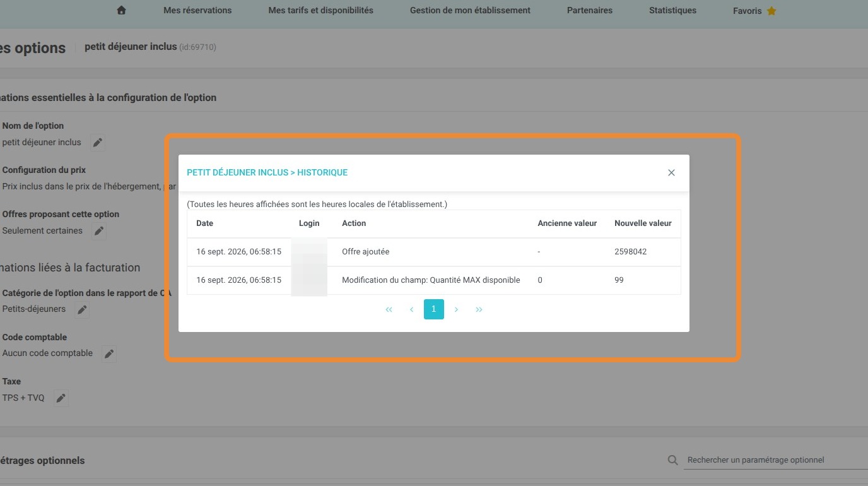Open Mes réservations menu
Screen dimensions: 868x486
(x=197, y=11)
